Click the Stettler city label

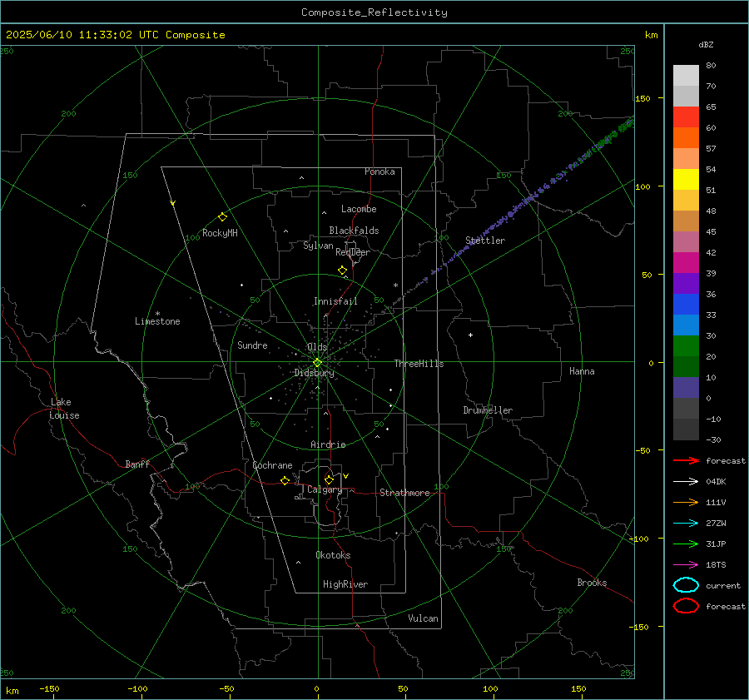tap(485, 241)
